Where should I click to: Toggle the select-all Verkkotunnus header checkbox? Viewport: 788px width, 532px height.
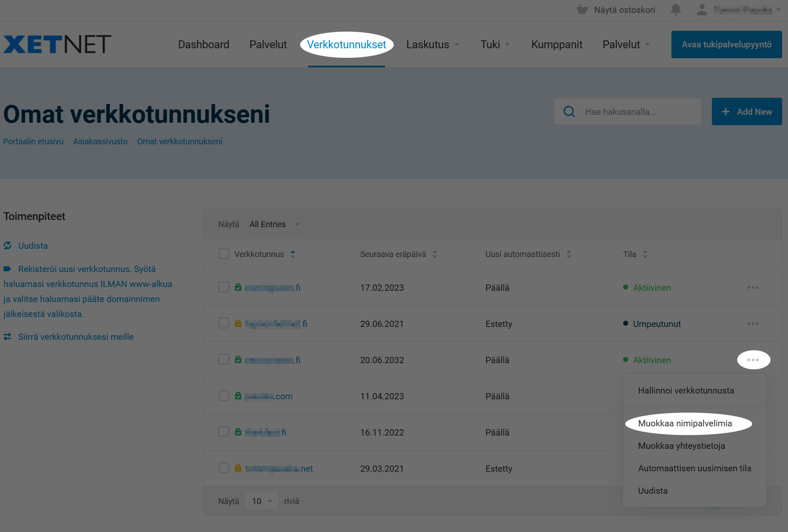point(224,254)
